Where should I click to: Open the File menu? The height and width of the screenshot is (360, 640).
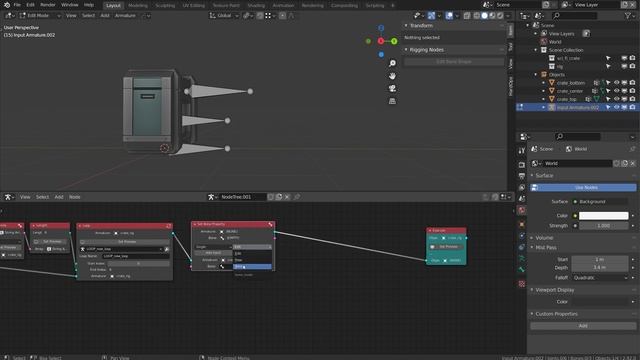[17, 5]
